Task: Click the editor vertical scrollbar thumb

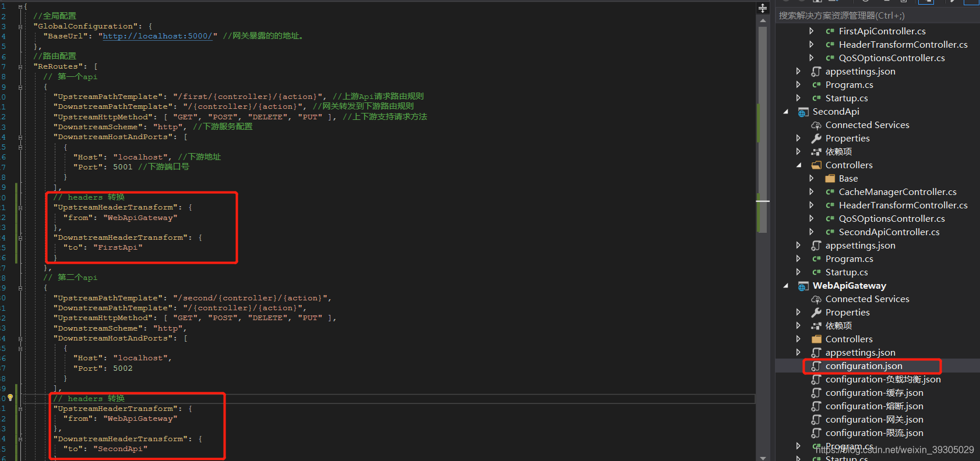Action: pyautogui.click(x=763, y=129)
